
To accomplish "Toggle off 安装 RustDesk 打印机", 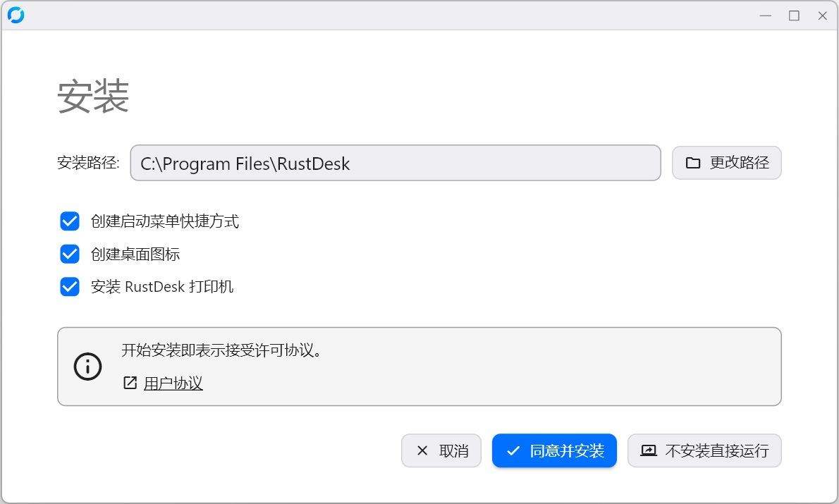I will [69, 286].
